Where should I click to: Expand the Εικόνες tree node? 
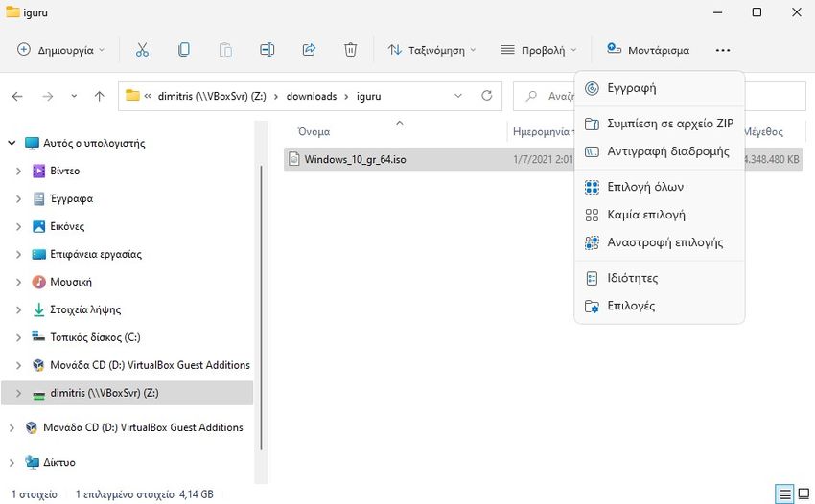tap(19, 226)
